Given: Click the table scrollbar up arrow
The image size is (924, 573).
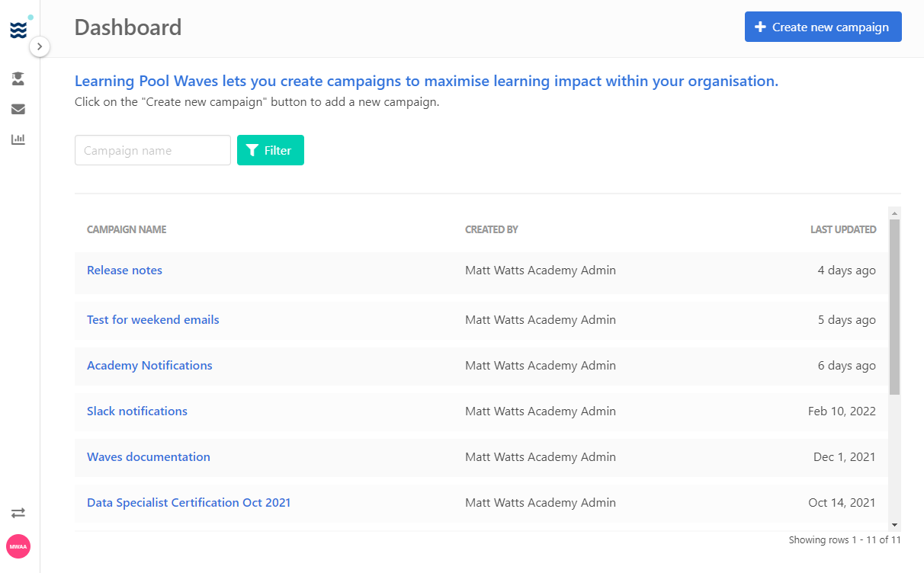Looking at the screenshot, I should coord(895,213).
